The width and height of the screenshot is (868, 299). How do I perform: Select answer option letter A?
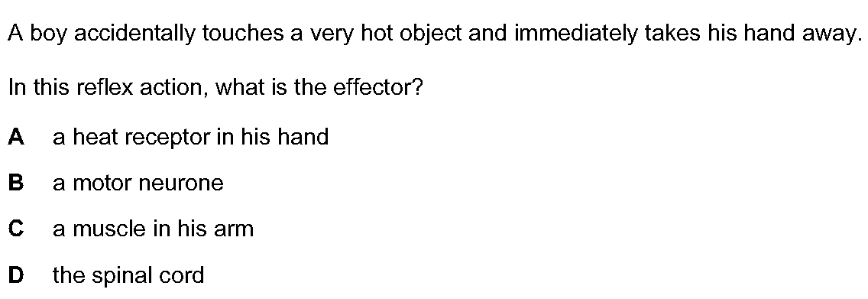click(16, 136)
